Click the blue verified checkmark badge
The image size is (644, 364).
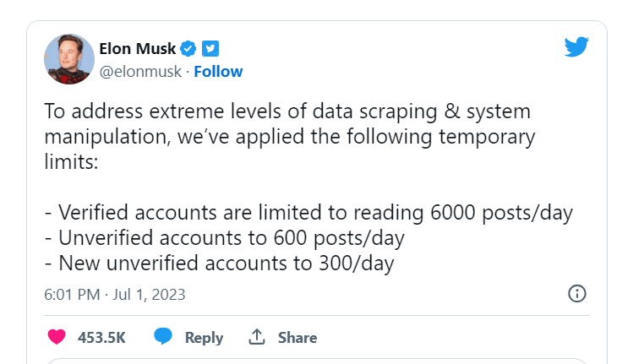pyautogui.click(x=188, y=49)
